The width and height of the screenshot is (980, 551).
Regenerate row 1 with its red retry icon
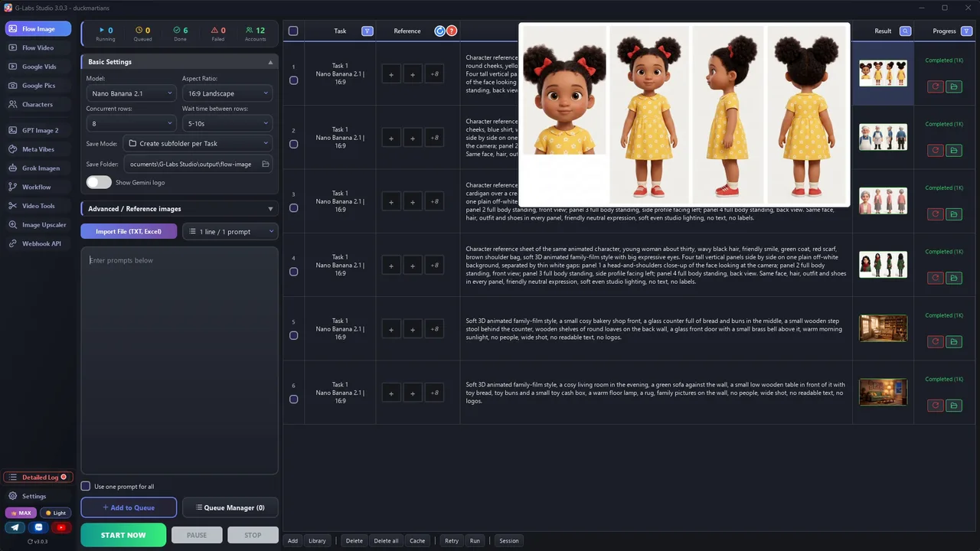click(935, 86)
